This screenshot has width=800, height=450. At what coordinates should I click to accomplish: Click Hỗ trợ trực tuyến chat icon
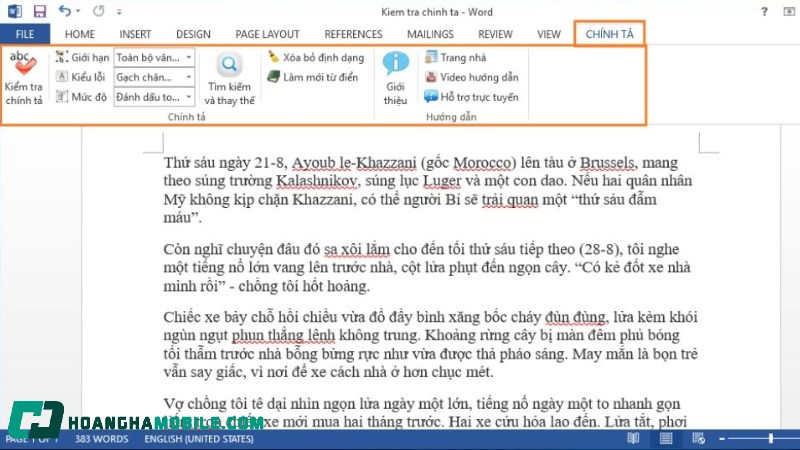tap(431, 96)
